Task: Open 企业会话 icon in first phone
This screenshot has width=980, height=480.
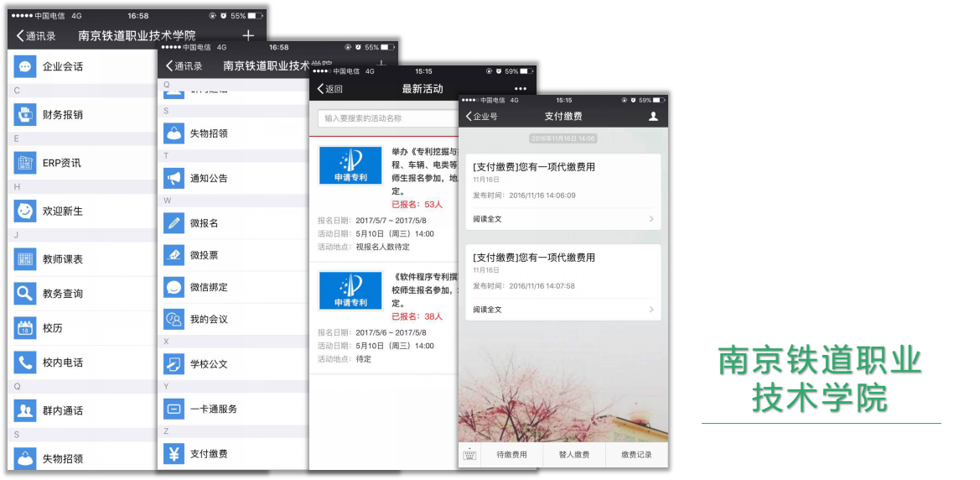Action: [x=25, y=66]
